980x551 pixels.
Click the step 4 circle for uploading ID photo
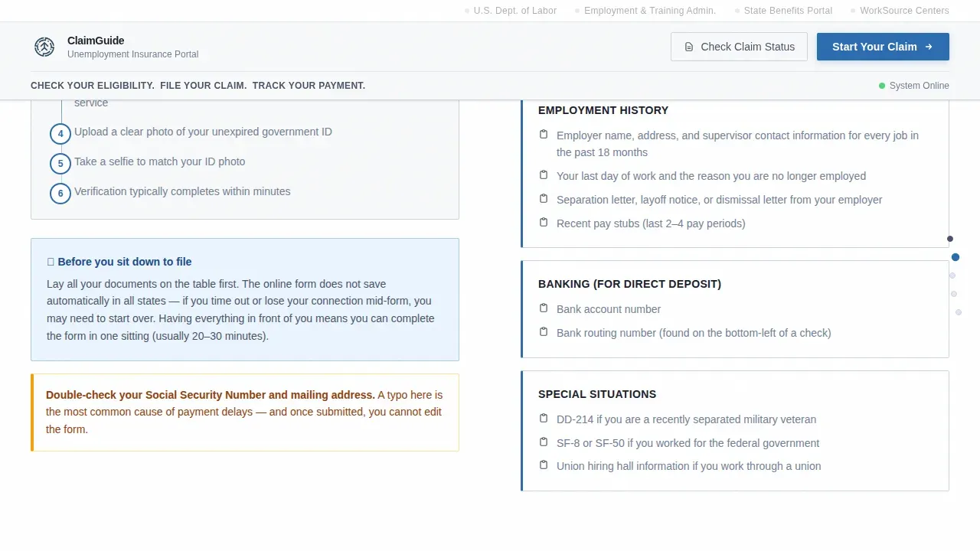[x=60, y=134]
